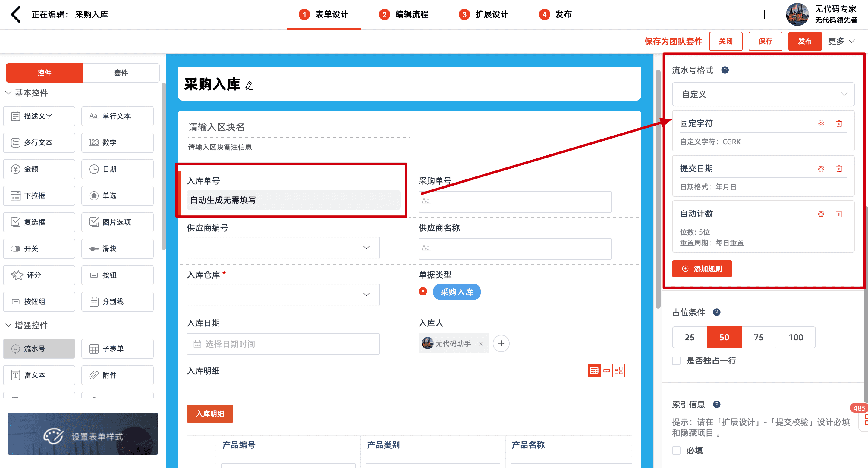868x468 pixels.
Task: Expand the 供应商编号 dropdown
Action: click(283, 248)
